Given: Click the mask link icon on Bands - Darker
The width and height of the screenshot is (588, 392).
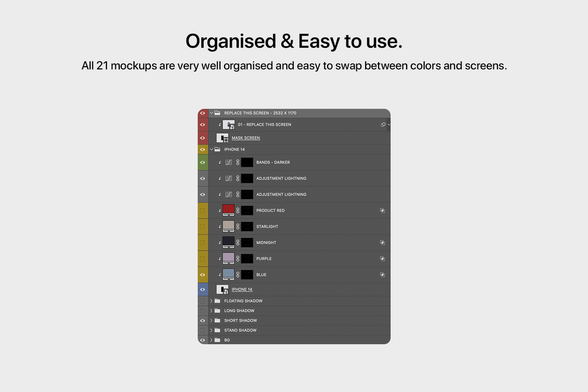Looking at the screenshot, I should [238, 163].
